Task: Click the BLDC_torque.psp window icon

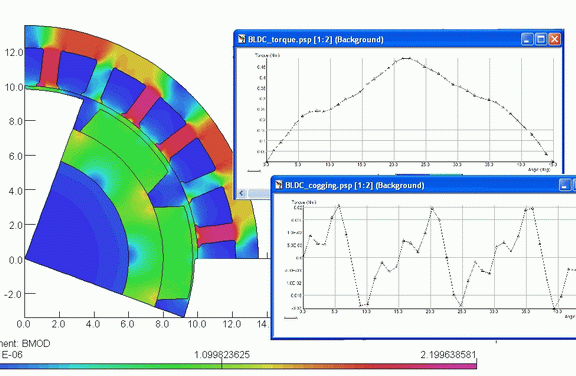Action: (241, 39)
